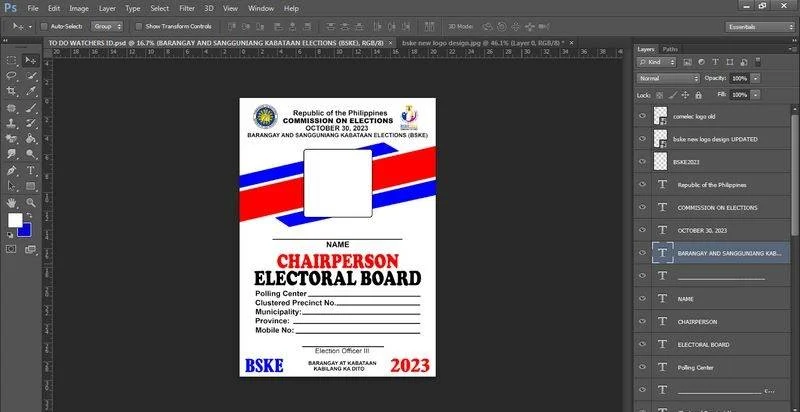The image size is (800, 412).
Task: Select the Blur tool
Action: tap(12, 154)
